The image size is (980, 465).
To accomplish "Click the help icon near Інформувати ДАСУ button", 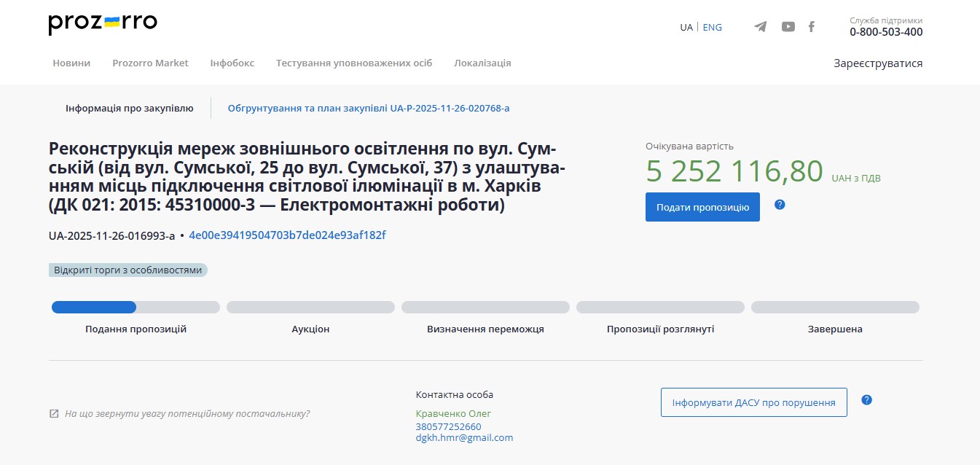I will click(x=866, y=399).
